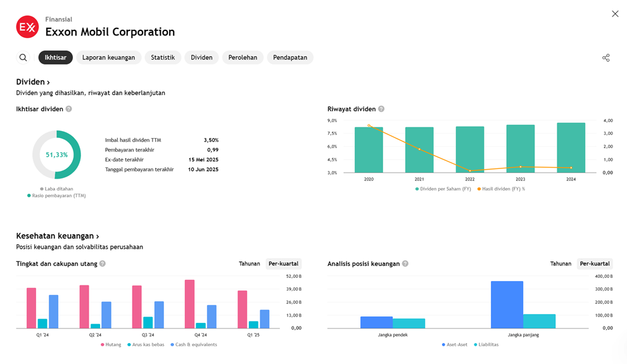Viewport: 627px width, 364px height.
Task: Open help icon beside Tingkat dan cakupan utang
Action: (103, 264)
